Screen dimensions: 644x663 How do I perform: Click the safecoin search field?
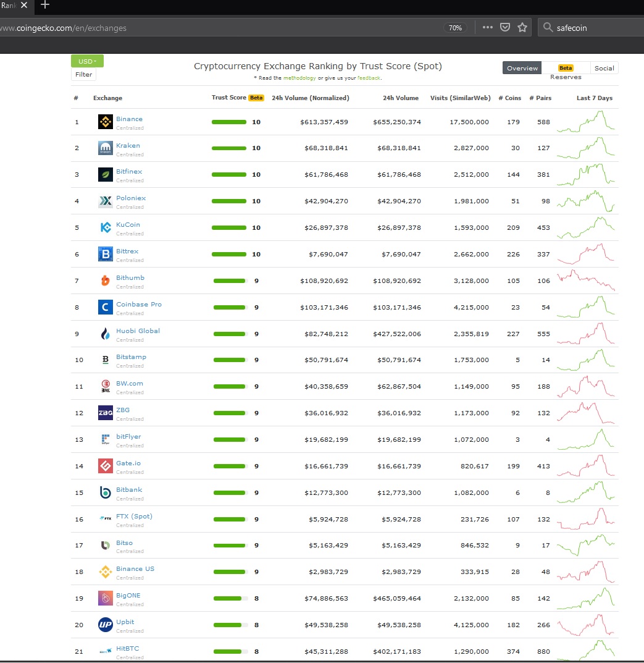click(592, 28)
